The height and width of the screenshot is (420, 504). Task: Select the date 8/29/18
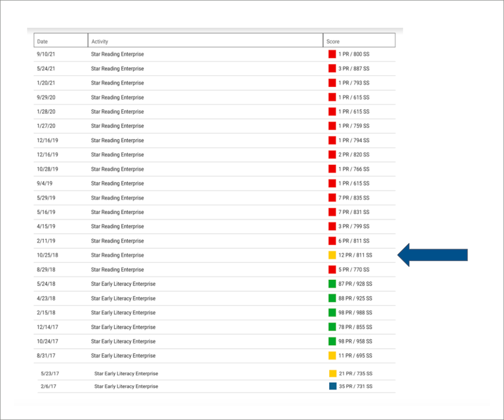[x=46, y=269]
